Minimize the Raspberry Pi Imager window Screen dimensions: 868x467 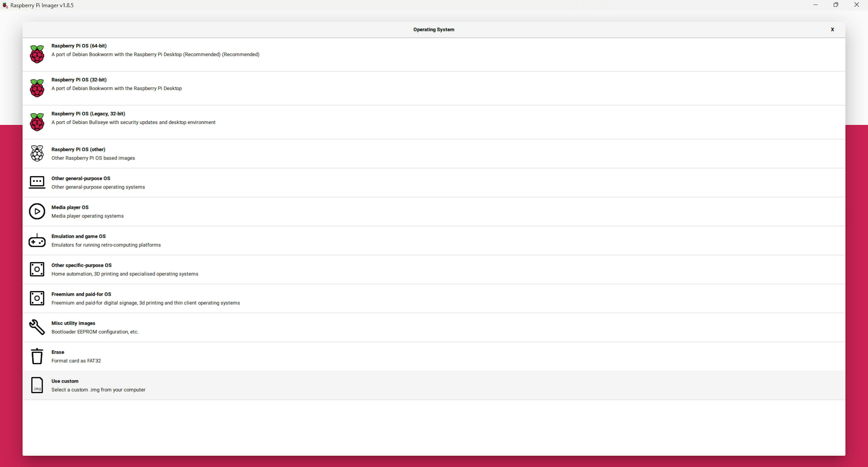click(815, 5)
